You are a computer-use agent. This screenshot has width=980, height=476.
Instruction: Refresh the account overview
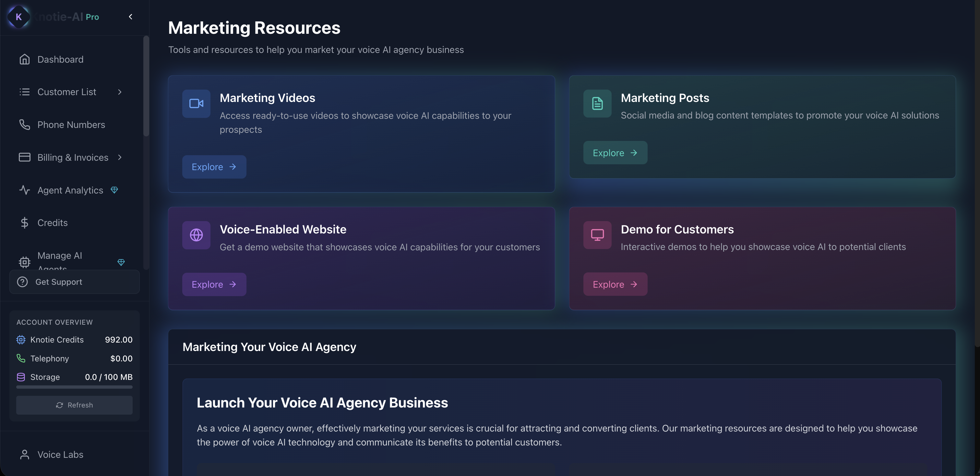coord(75,405)
